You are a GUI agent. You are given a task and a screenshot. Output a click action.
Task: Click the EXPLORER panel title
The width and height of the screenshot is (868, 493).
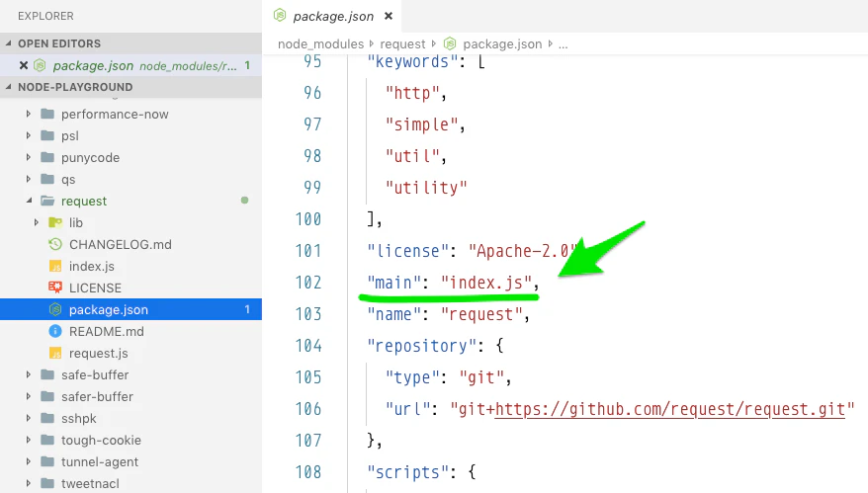pos(45,16)
